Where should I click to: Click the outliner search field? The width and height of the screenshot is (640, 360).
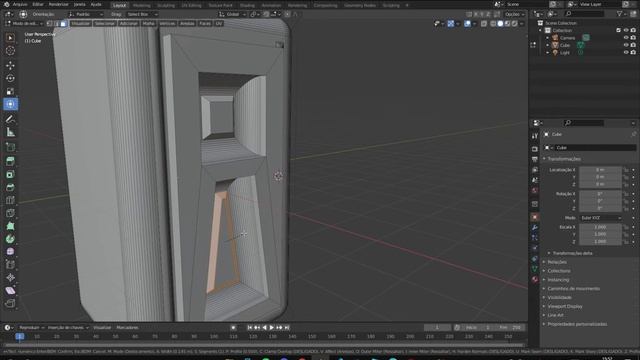(584, 14)
